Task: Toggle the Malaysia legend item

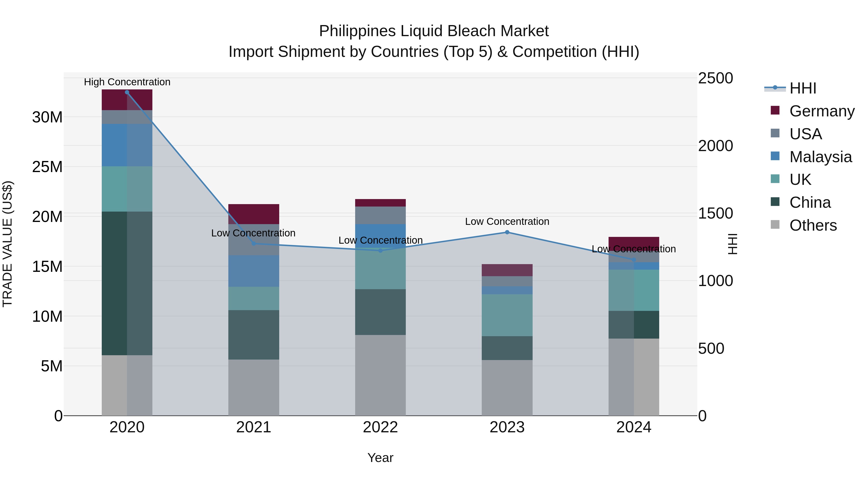Action: pos(811,157)
